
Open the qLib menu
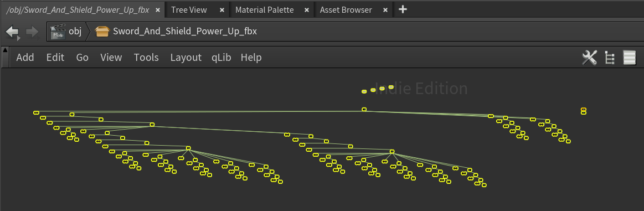coord(221,58)
